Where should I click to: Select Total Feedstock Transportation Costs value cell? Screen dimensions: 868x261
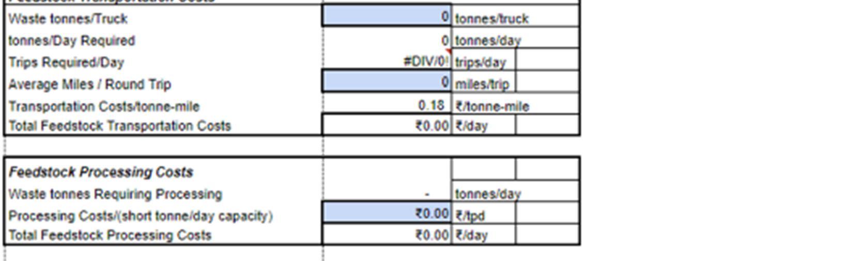387,125
